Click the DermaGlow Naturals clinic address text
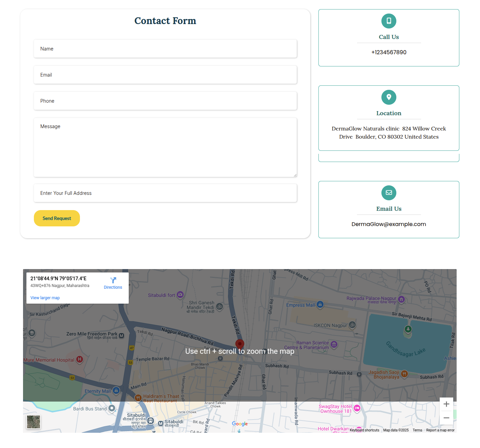 [x=389, y=133]
